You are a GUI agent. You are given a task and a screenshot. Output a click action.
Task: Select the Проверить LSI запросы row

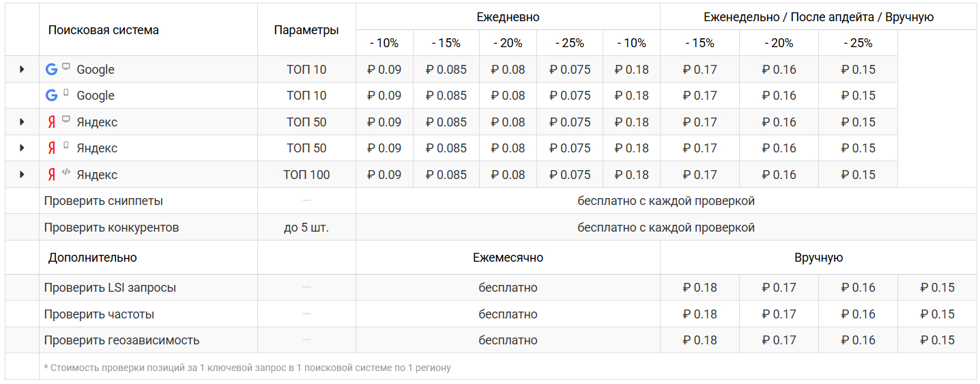(x=110, y=288)
